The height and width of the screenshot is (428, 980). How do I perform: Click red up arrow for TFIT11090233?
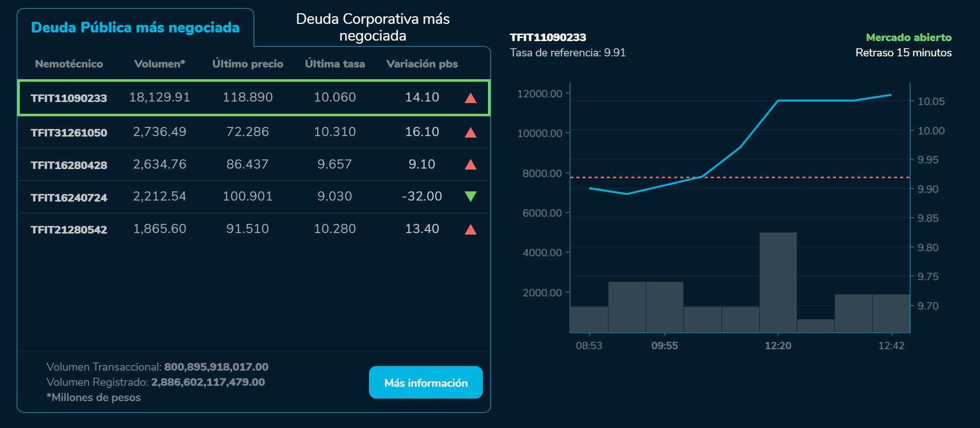coord(470,98)
